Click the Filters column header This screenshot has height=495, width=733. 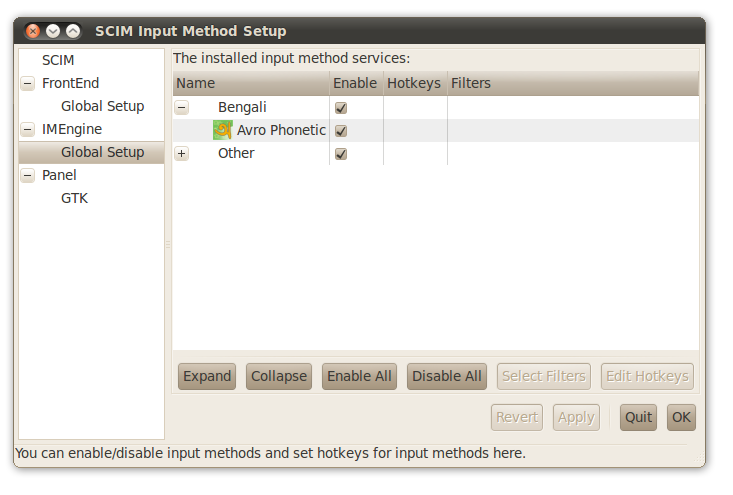573,84
